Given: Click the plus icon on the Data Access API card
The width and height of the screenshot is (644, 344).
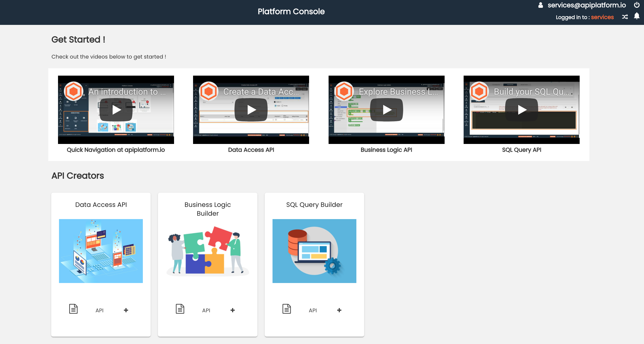Looking at the screenshot, I should click(126, 310).
